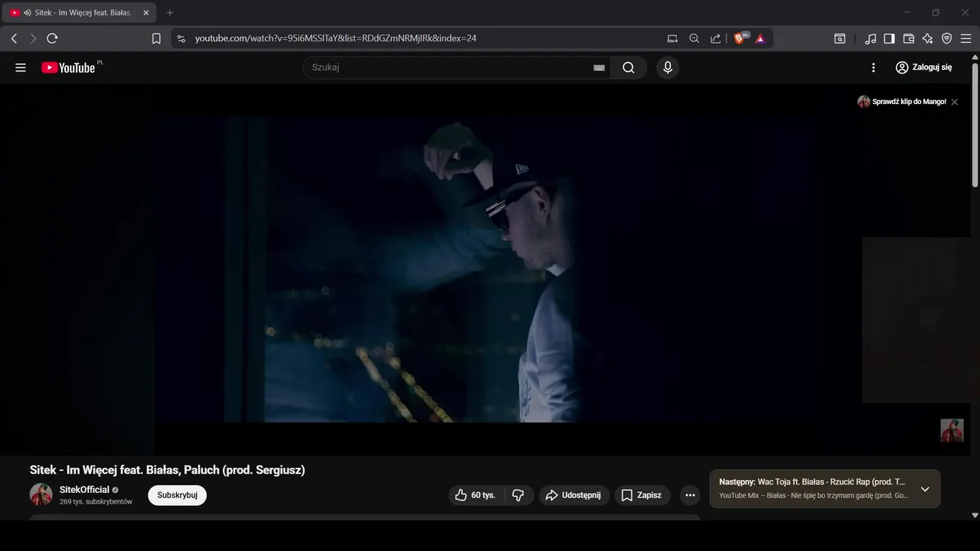Dislike the video with thumbs-down
This screenshot has height=551, width=980.
pyautogui.click(x=518, y=495)
